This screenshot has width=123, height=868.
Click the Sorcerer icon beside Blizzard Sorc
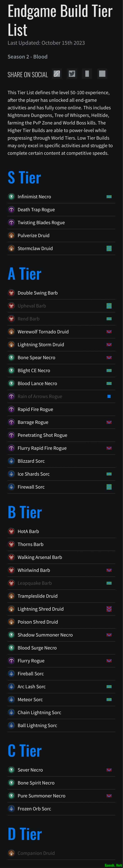tap(11, 461)
